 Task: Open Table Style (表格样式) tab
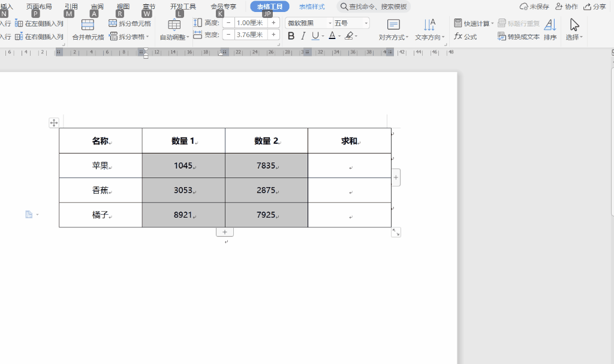312,7
